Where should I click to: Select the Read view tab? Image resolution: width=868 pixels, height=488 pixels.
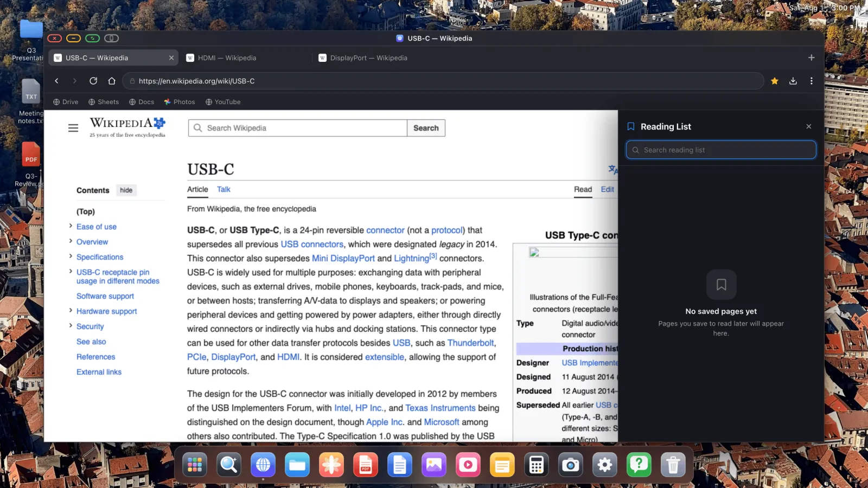(583, 189)
